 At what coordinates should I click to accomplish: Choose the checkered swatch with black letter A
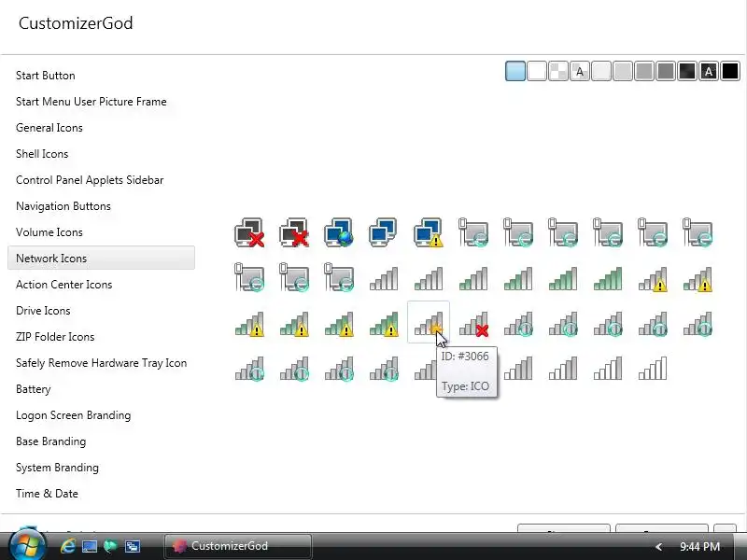580,72
